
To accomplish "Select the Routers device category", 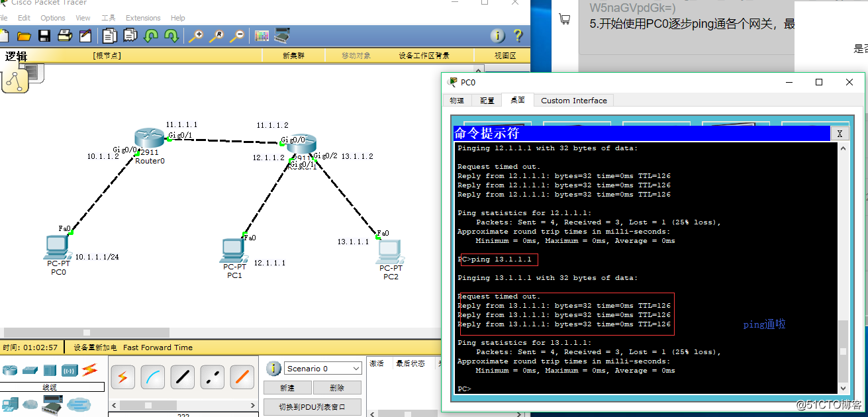I will coord(10,370).
